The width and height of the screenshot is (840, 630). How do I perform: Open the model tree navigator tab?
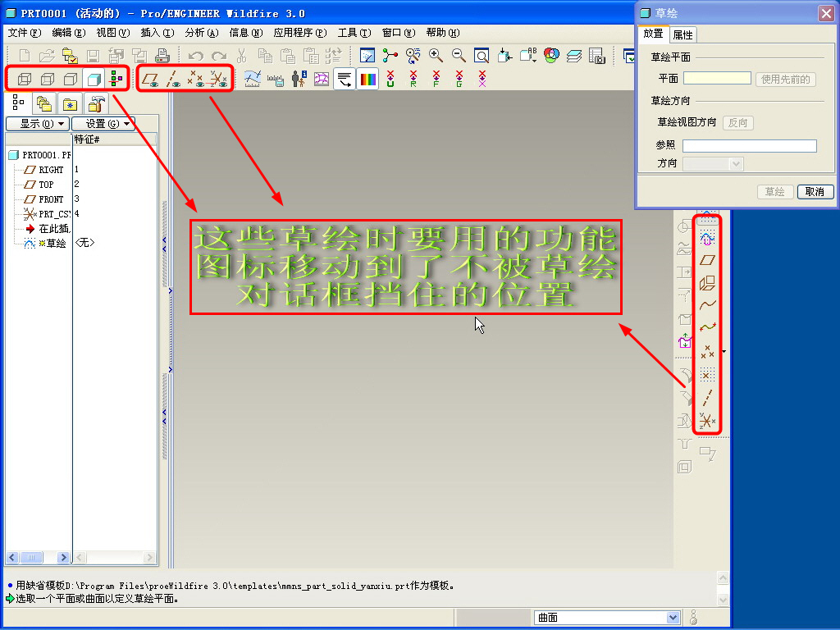18,103
